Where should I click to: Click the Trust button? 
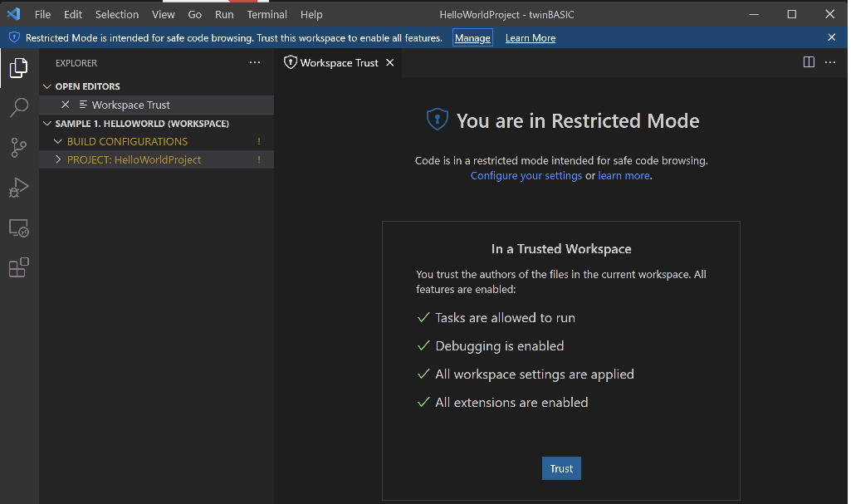pos(561,468)
